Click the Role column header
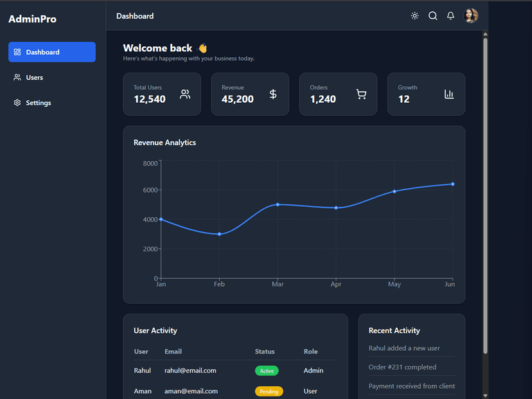This screenshot has width=532, height=399. (x=310, y=351)
